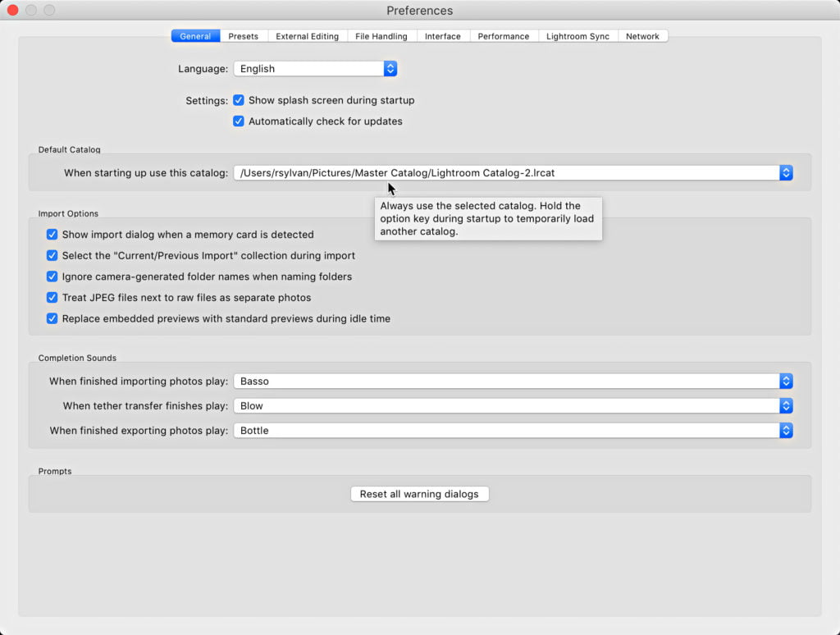Open the Lightroom Sync tab
This screenshot has width=840, height=635.
(x=577, y=36)
